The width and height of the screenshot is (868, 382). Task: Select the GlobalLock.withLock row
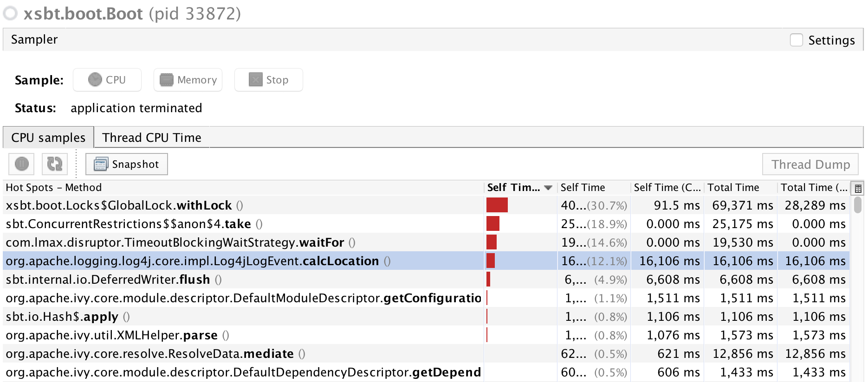coord(427,205)
